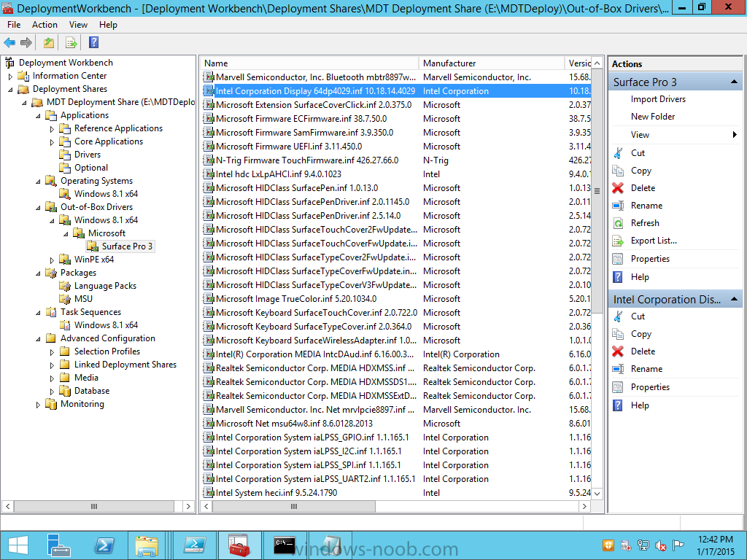Collapse the Intel Corporation Dis... actions section

pyautogui.click(x=734, y=299)
